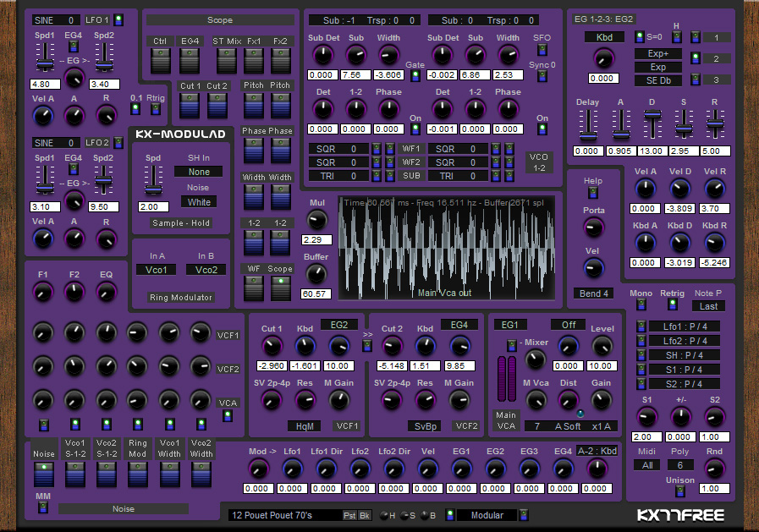Click the Kbd knob in EG section

(603, 59)
